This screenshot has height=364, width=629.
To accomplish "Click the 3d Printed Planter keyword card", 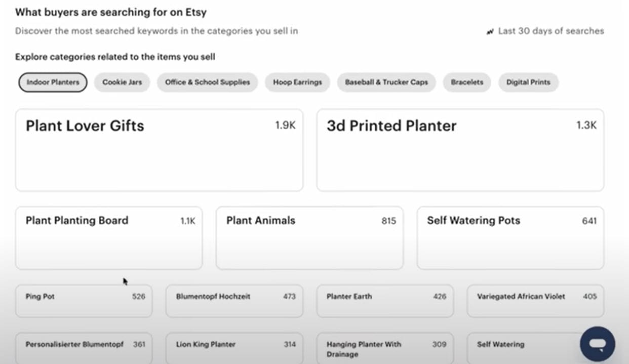I will click(460, 150).
